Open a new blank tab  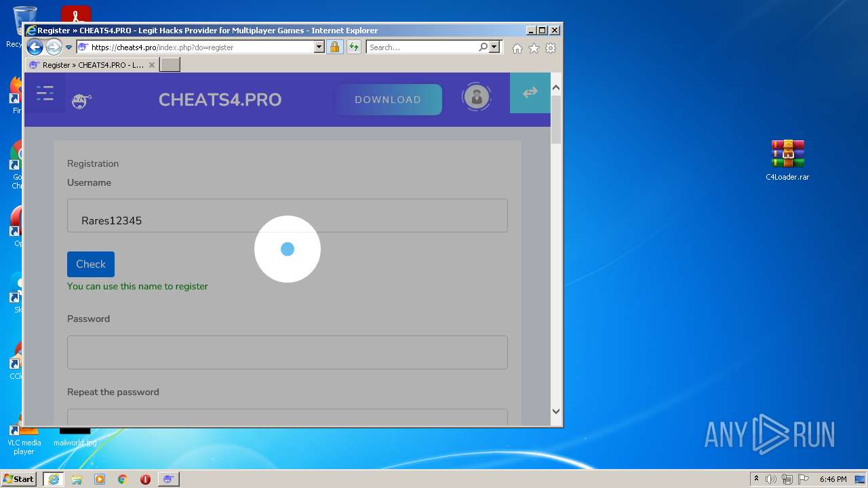[x=170, y=65]
